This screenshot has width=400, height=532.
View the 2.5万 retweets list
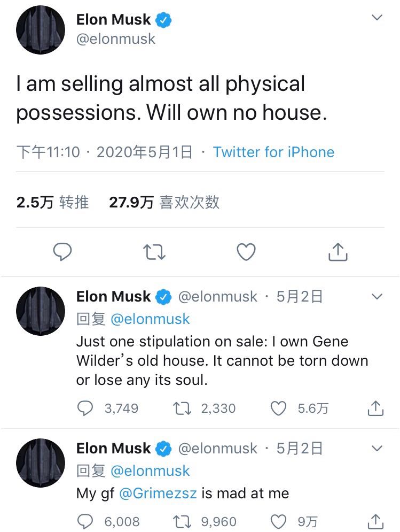(x=52, y=202)
